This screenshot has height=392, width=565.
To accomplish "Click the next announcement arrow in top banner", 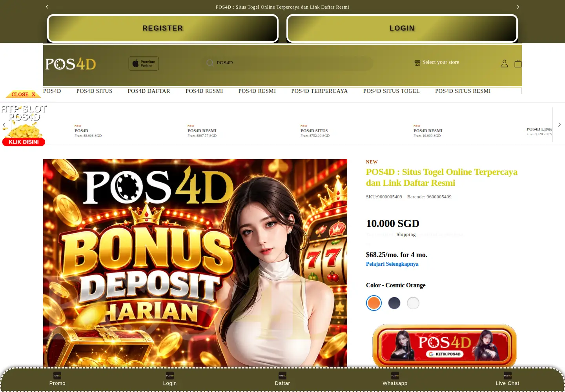I will tap(518, 7).
